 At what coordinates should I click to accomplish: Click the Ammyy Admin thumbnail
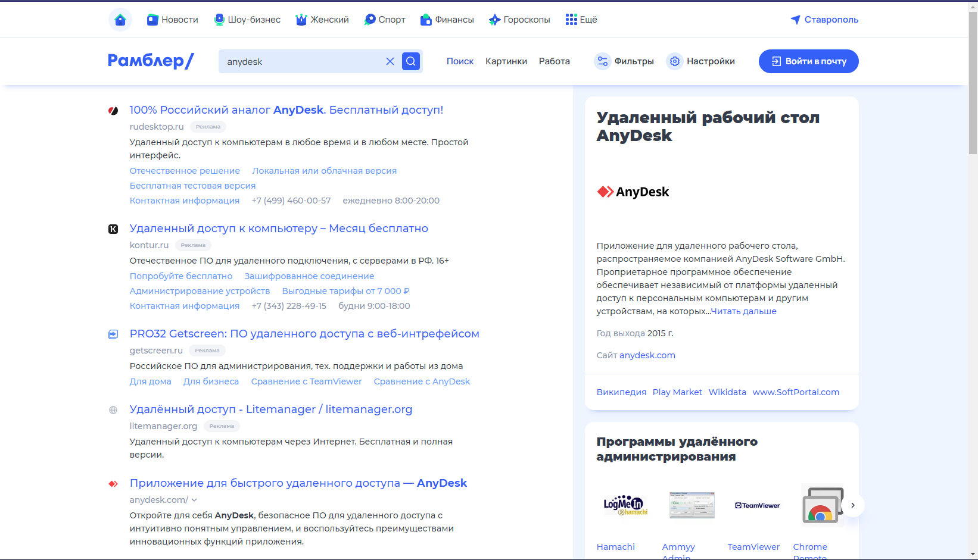[x=692, y=505]
